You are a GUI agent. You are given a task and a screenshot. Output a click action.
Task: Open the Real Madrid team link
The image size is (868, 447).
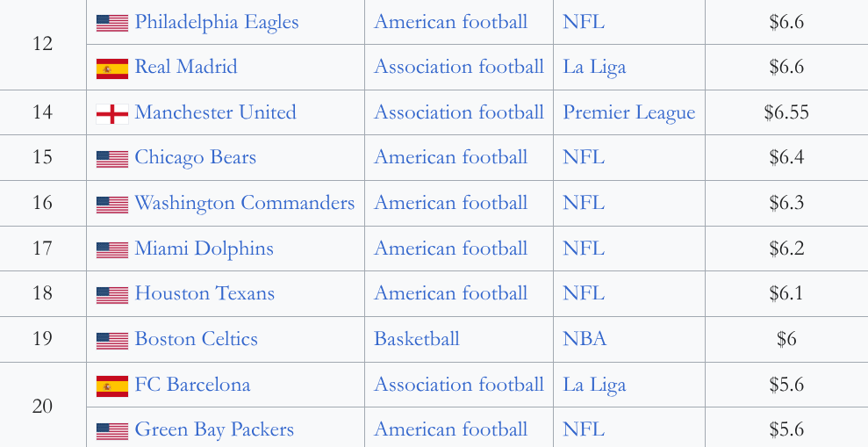pyautogui.click(x=186, y=67)
